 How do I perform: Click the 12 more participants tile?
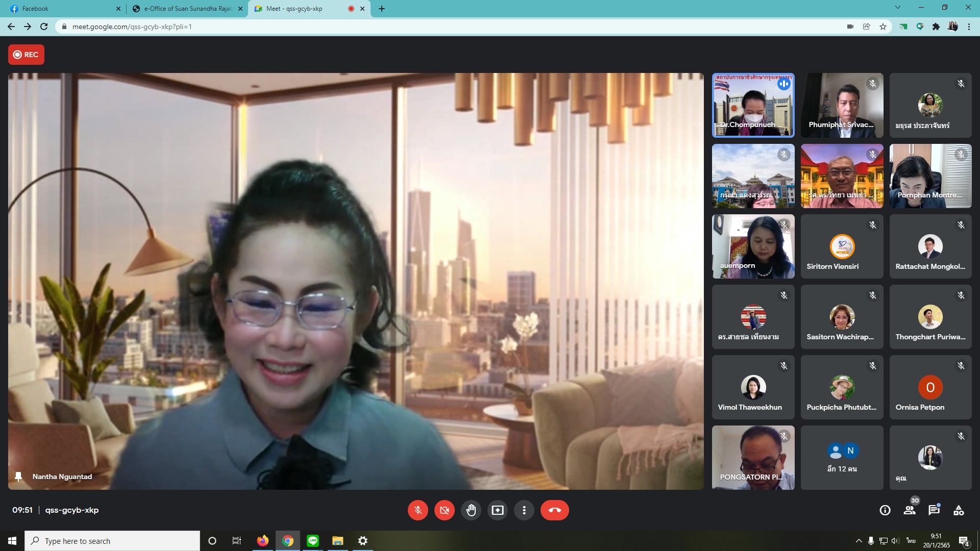pyautogui.click(x=842, y=458)
